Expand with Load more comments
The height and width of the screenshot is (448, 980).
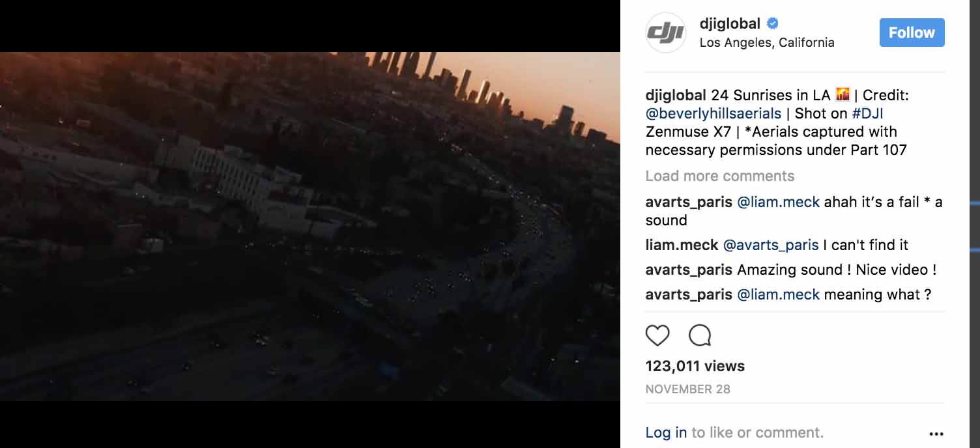[720, 176]
